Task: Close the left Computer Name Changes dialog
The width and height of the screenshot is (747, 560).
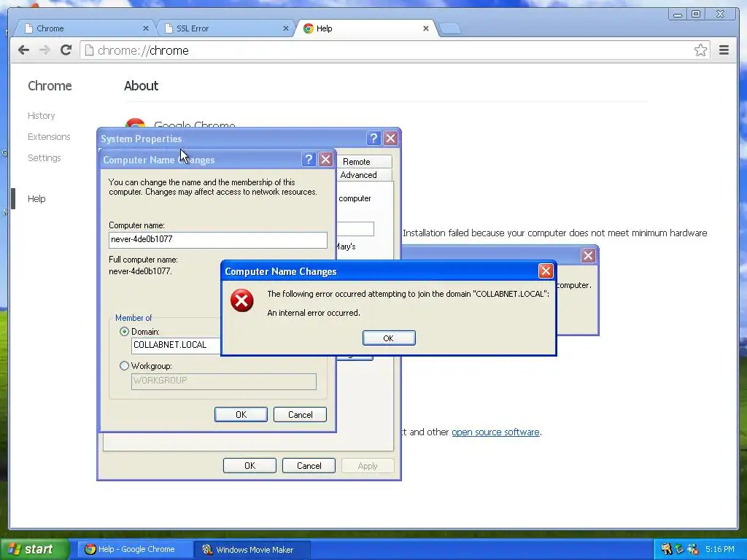Action: (x=325, y=159)
